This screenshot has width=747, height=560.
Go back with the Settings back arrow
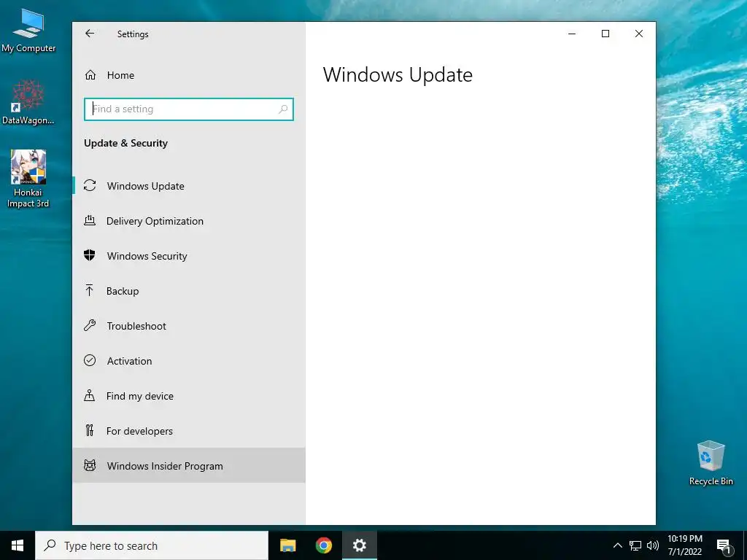click(90, 34)
